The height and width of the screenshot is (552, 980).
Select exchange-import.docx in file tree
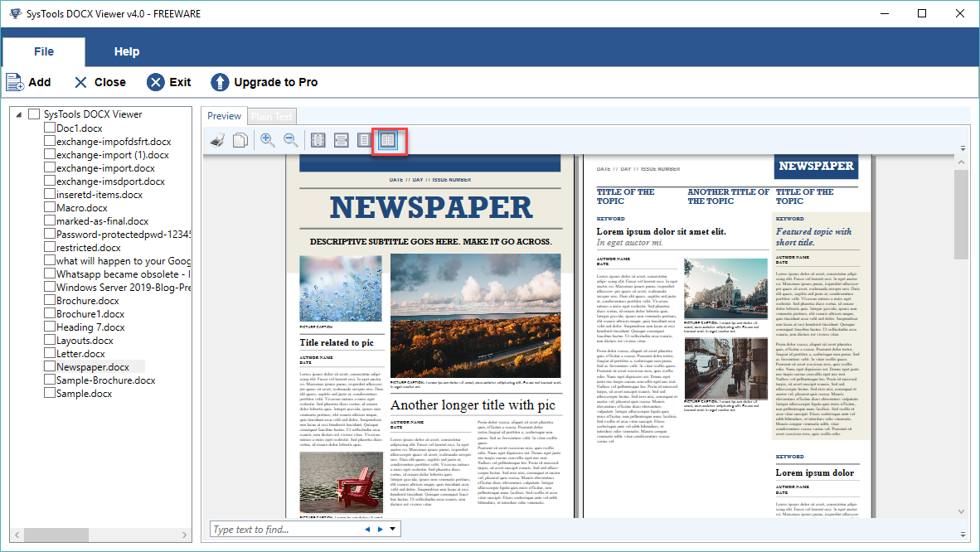pyautogui.click(x=105, y=168)
